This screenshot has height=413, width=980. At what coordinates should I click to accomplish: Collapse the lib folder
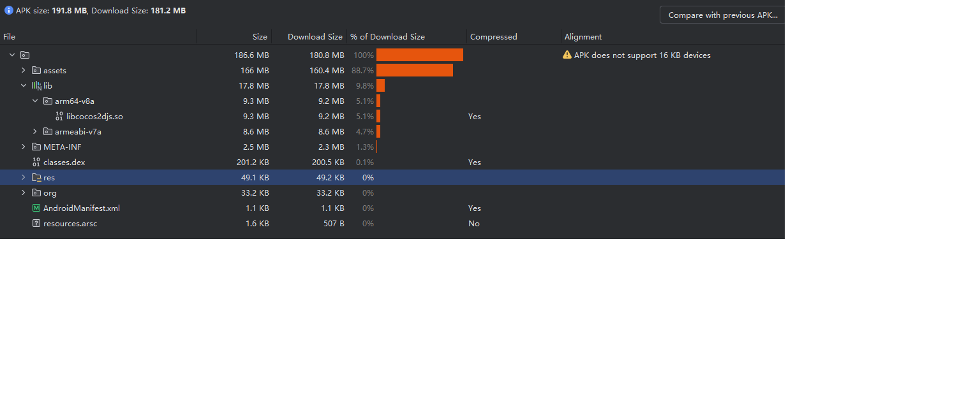point(24,86)
